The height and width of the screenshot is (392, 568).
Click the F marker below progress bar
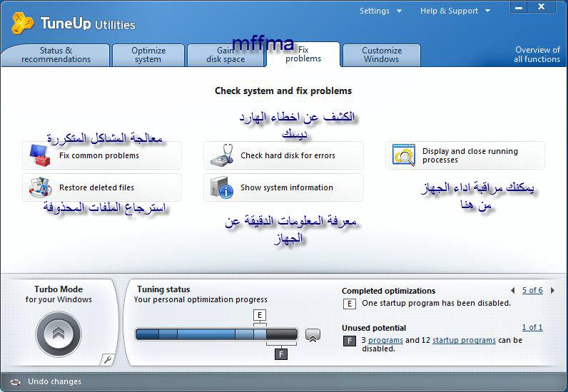click(281, 354)
